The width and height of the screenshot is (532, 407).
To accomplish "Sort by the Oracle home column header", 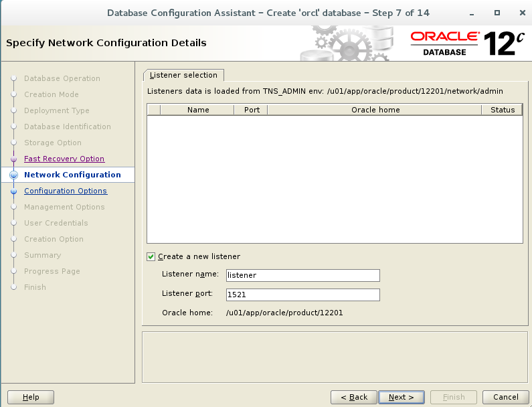I will [375, 110].
